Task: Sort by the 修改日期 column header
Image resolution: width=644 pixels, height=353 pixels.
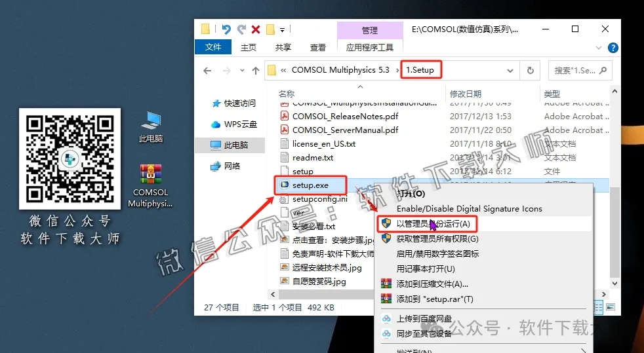Action: [466, 94]
